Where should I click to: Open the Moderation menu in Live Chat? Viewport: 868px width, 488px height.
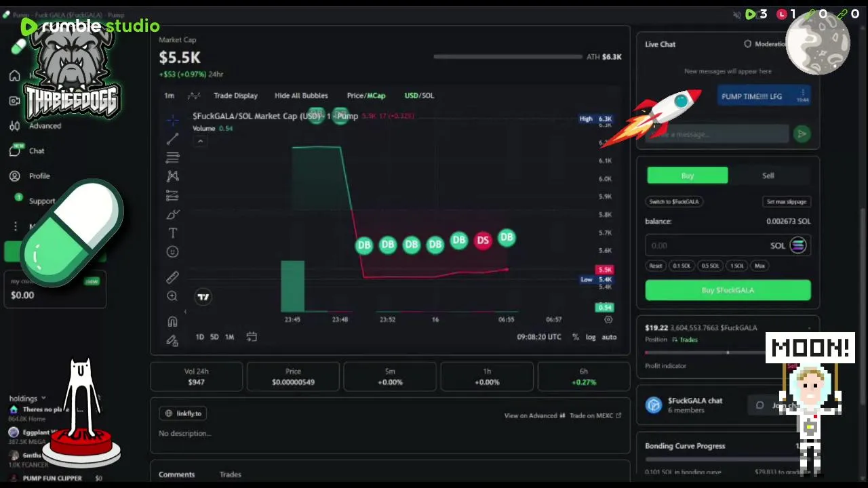tap(766, 44)
